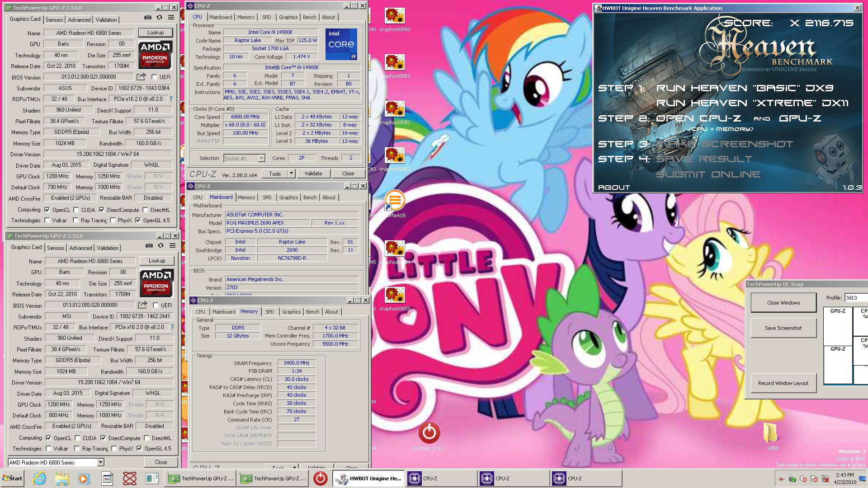The height and width of the screenshot is (488, 868).
Task: Open Bench tab in CPU-Z Mainboard window
Action: coord(310,197)
